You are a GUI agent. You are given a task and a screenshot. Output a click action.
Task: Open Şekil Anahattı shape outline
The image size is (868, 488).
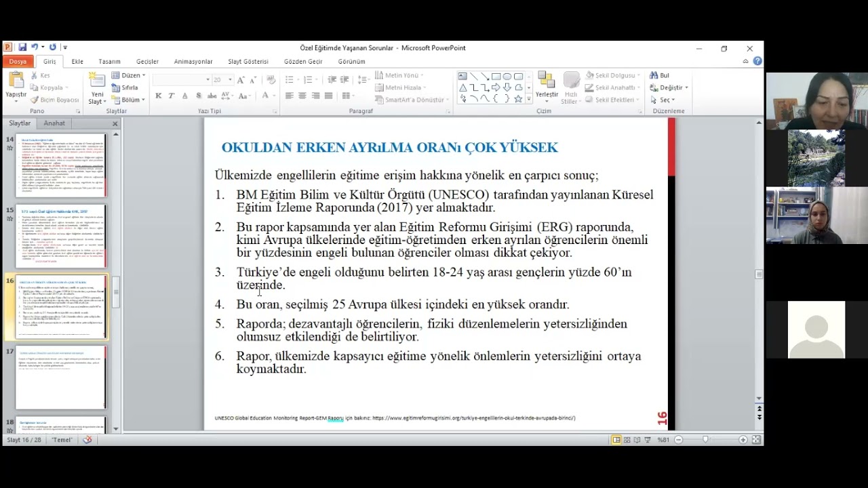pos(612,87)
